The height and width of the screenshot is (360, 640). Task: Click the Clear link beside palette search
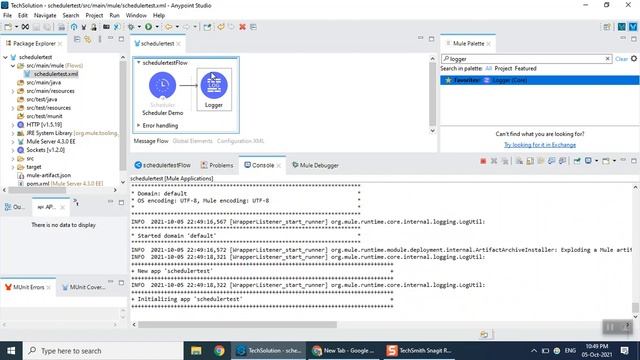[x=621, y=59]
